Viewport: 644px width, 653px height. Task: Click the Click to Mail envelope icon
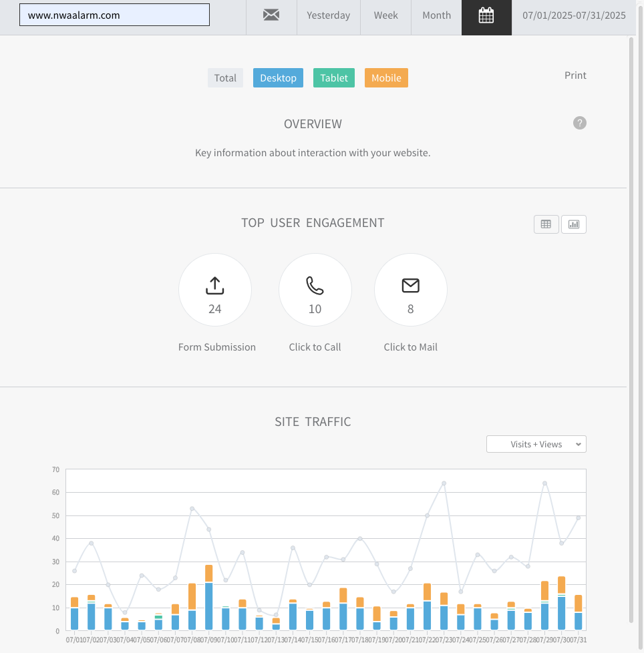(x=410, y=286)
